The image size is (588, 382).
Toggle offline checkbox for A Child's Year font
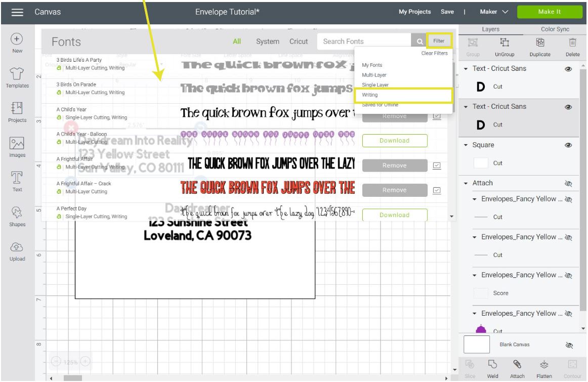tap(437, 116)
